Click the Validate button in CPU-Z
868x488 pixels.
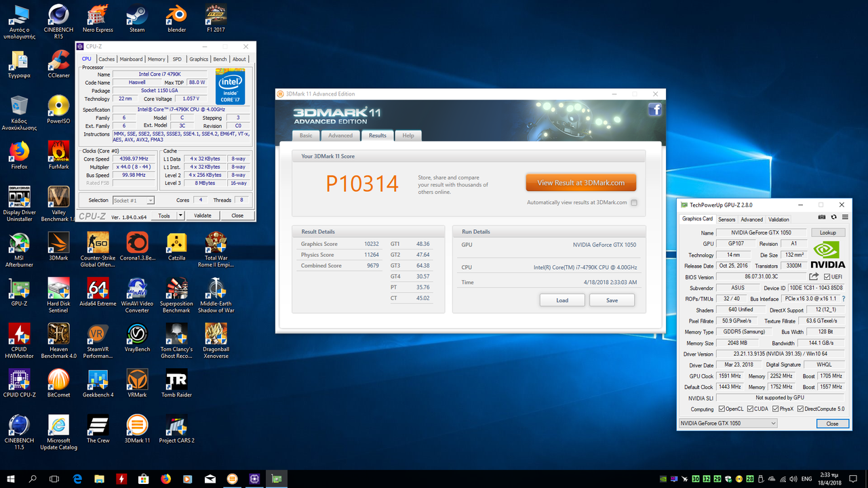[x=203, y=216]
